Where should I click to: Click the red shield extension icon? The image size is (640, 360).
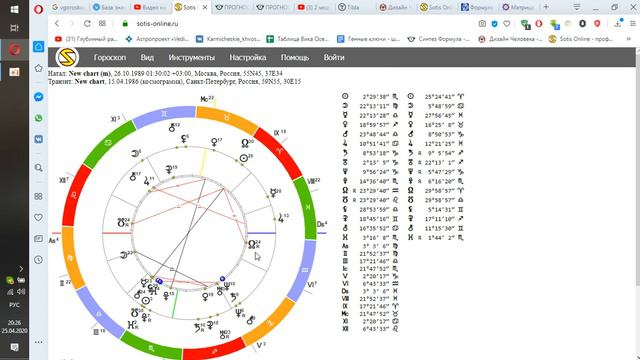click(597, 24)
